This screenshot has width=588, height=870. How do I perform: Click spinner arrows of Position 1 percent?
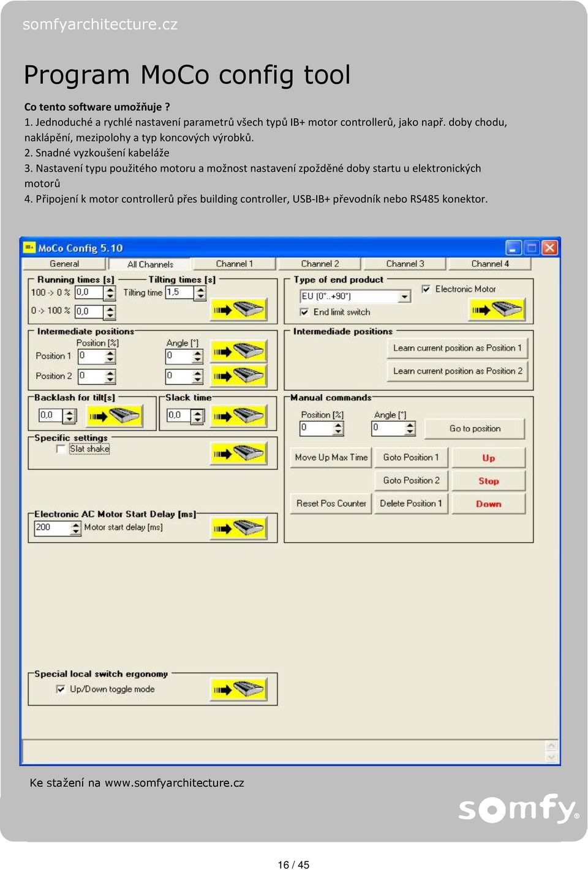[111, 356]
